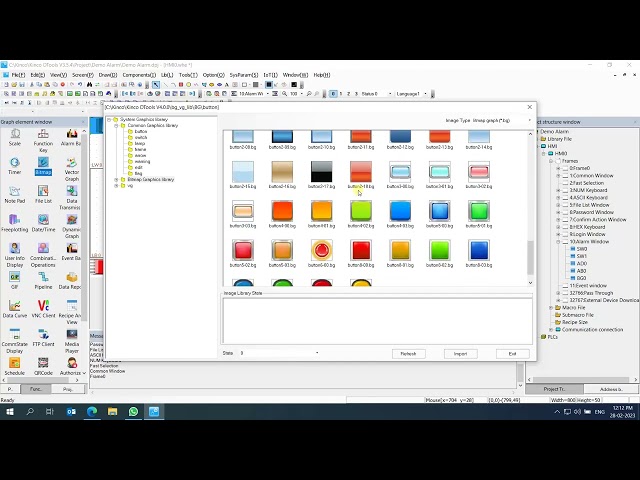Select the green button4-02.bg thumbnail
The image size is (640, 480).
[x=361, y=211]
